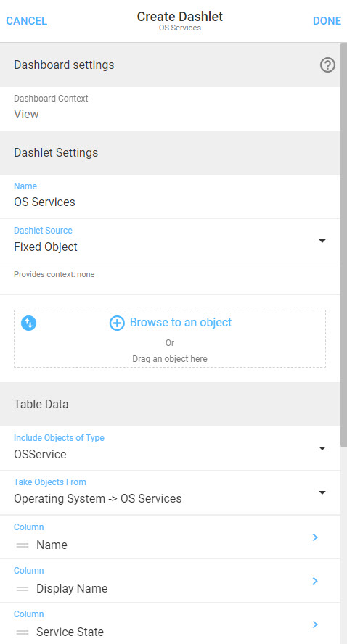
Task: Open the Display Name column chevron
Action: click(x=315, y=581)
